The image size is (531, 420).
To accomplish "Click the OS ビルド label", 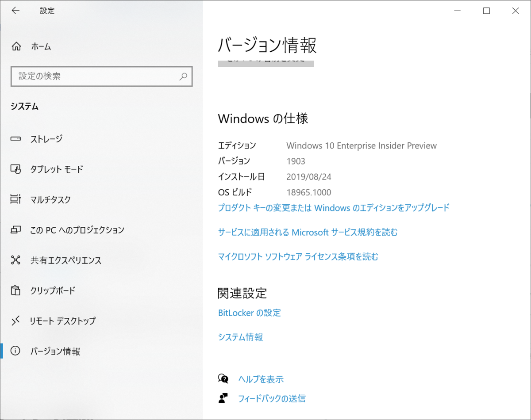I will coord(235,192).
